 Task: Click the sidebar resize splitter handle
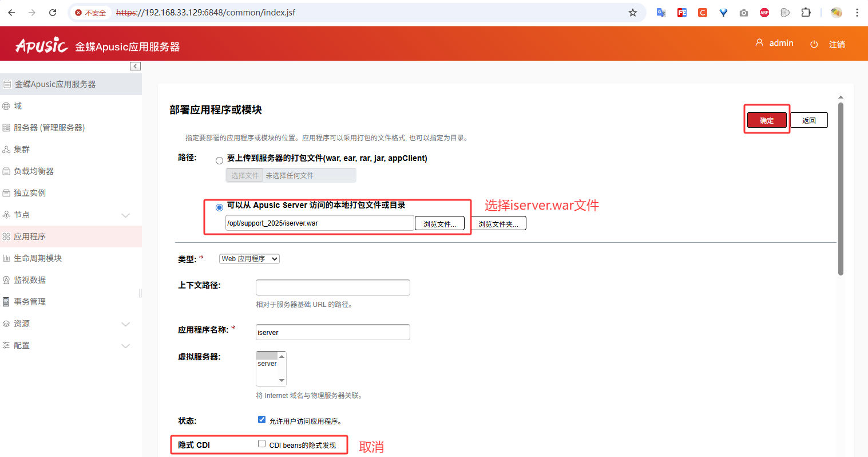click(x=140, y=293)
